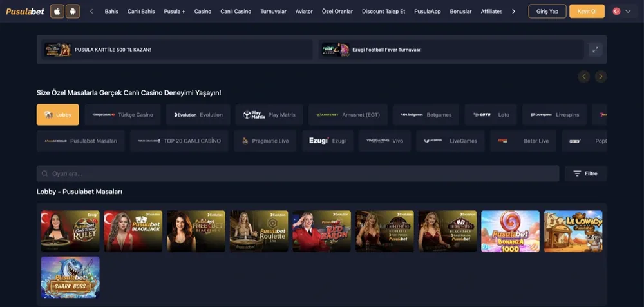
Task: Show more nav items with right arrow
Action: tap(513, 11)
